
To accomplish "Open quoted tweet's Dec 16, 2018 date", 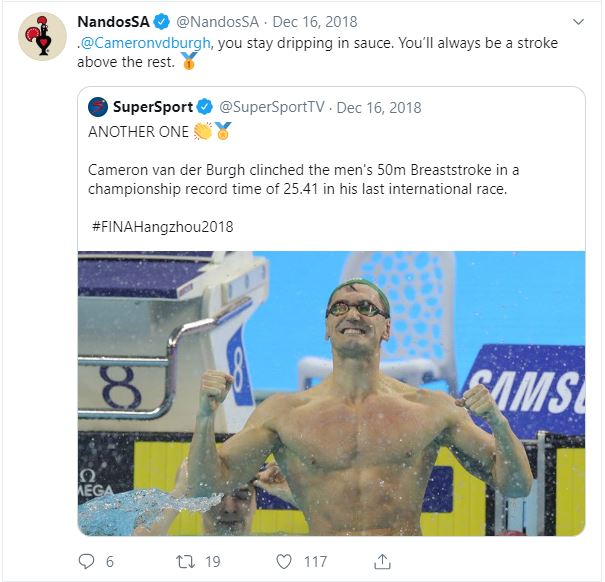I will pos(379,108).
